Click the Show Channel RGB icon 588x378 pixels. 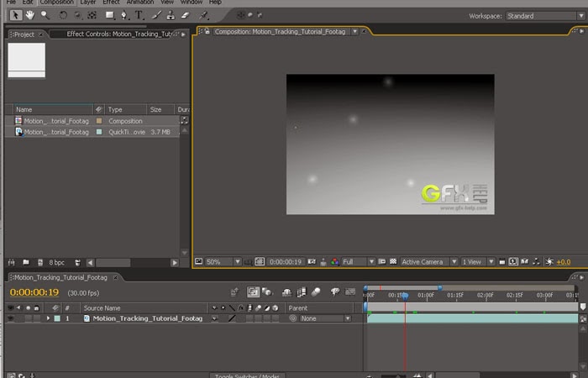click(x=334, y=262)
